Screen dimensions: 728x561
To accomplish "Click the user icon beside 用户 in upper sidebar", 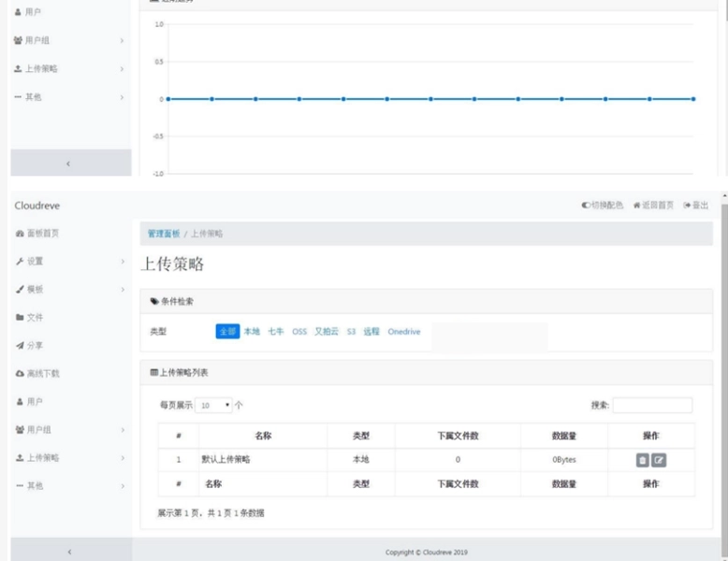I will 18,12.
